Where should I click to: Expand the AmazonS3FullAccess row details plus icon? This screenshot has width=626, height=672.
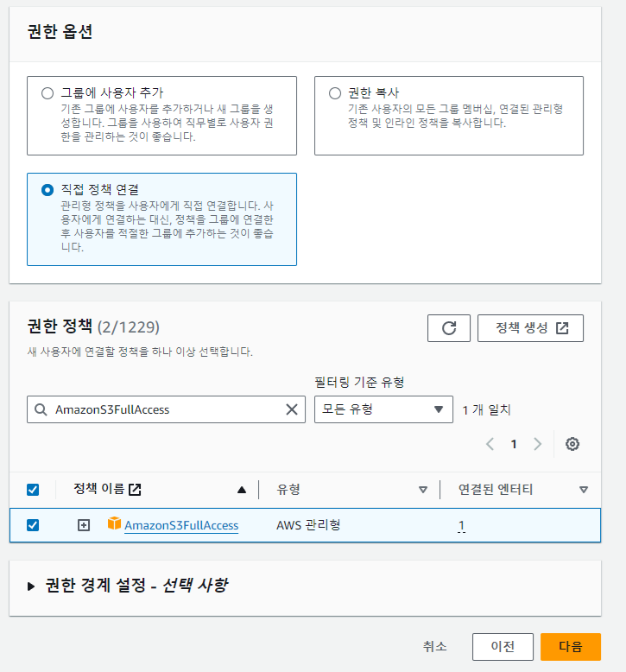[84, 525]
